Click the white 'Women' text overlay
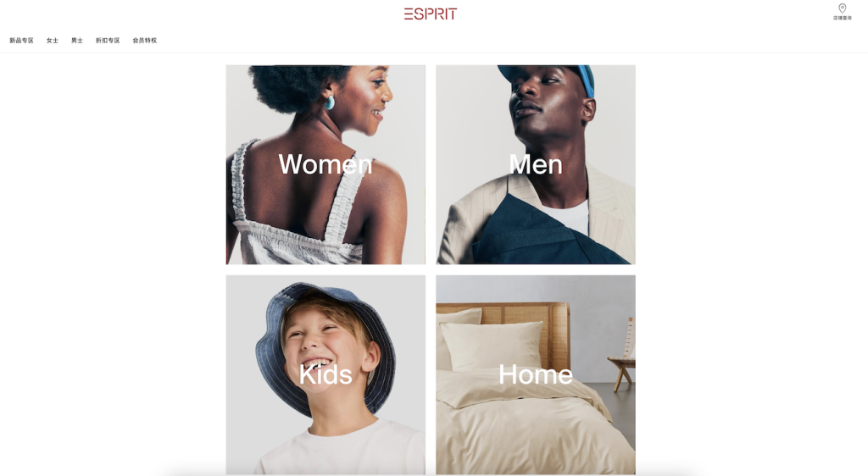This screenshot has height=476, width=868. (x=325, y=164)
